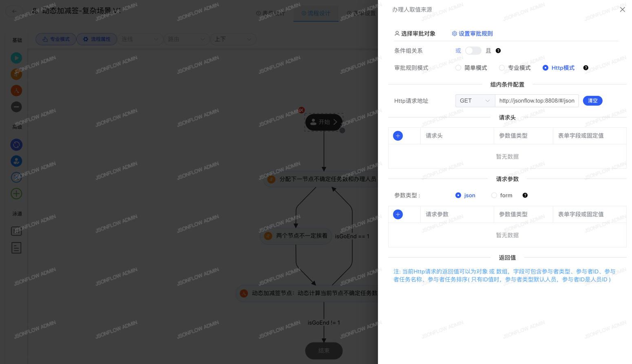Expand the 连线 dropdown in toolbar

point(140,39)
